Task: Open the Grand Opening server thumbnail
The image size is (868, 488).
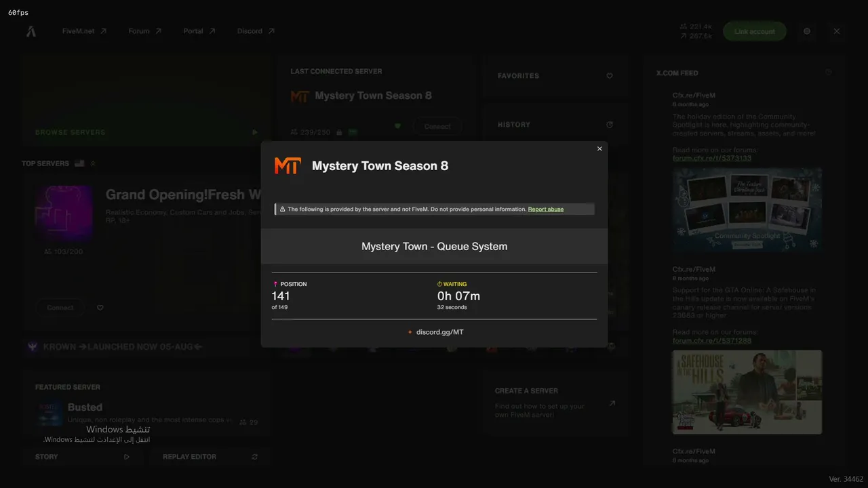Action: point(64,213)
